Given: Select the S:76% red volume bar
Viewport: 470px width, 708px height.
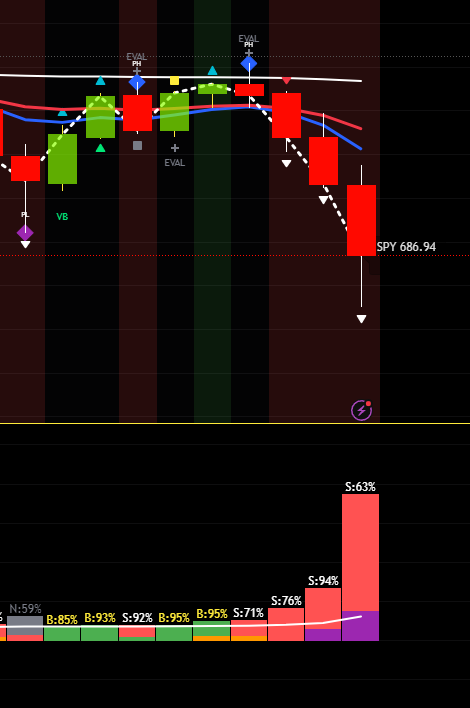Looking at the screenshot, I should [286, 624].
